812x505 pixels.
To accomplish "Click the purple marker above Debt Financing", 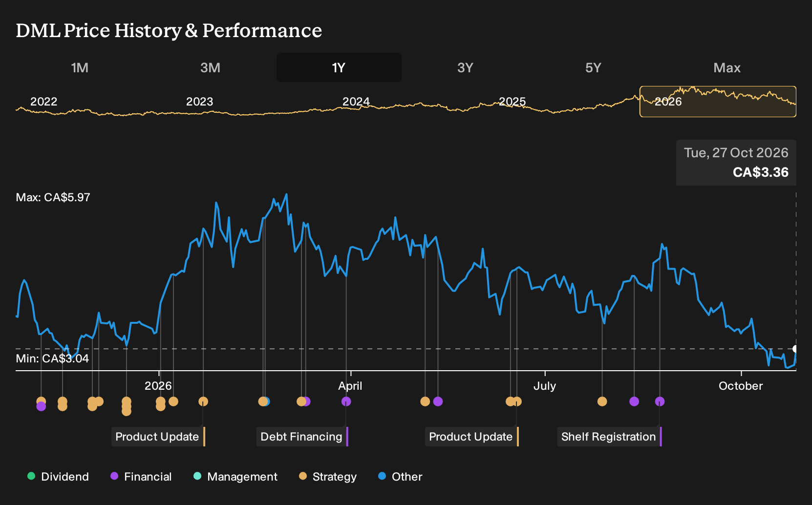I will (346, 401).
